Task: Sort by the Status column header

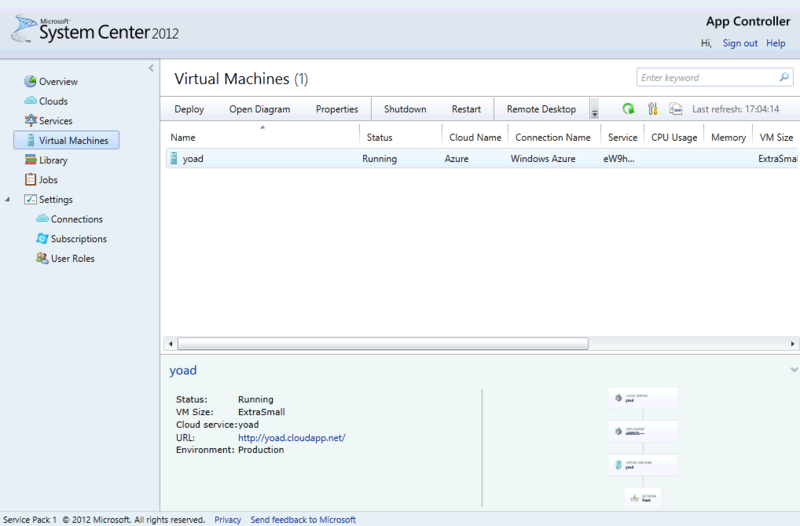Action: tap(380, 137)
